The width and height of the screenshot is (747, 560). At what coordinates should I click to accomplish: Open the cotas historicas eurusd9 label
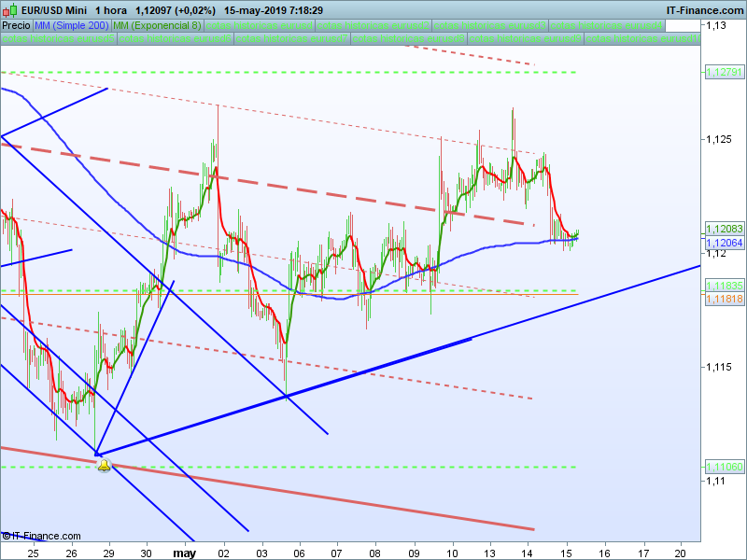[x=526, y=38]
